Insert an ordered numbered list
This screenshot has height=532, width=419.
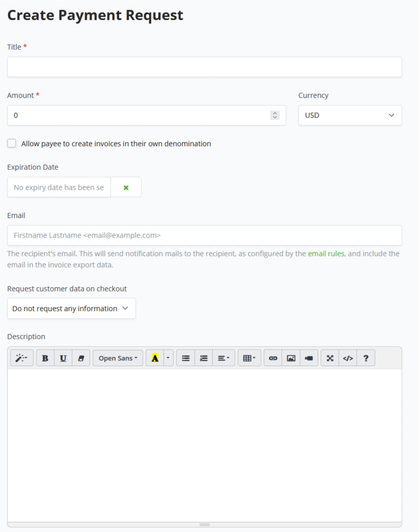(x=204, y=358)
